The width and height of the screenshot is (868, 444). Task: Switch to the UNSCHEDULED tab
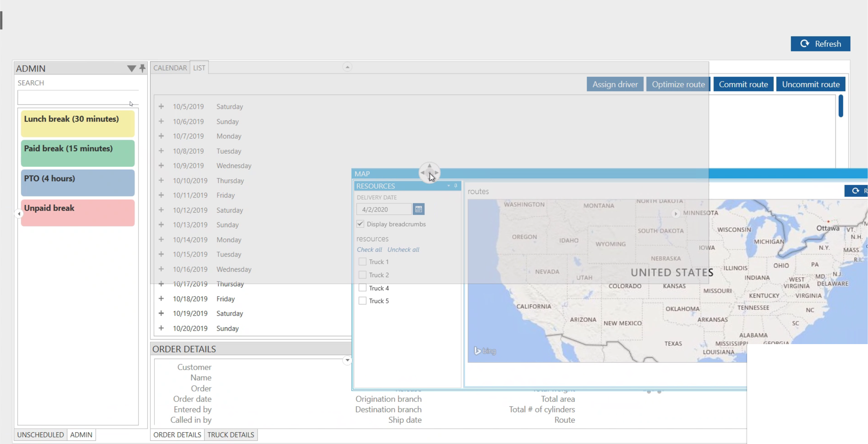tap(40, 435)
